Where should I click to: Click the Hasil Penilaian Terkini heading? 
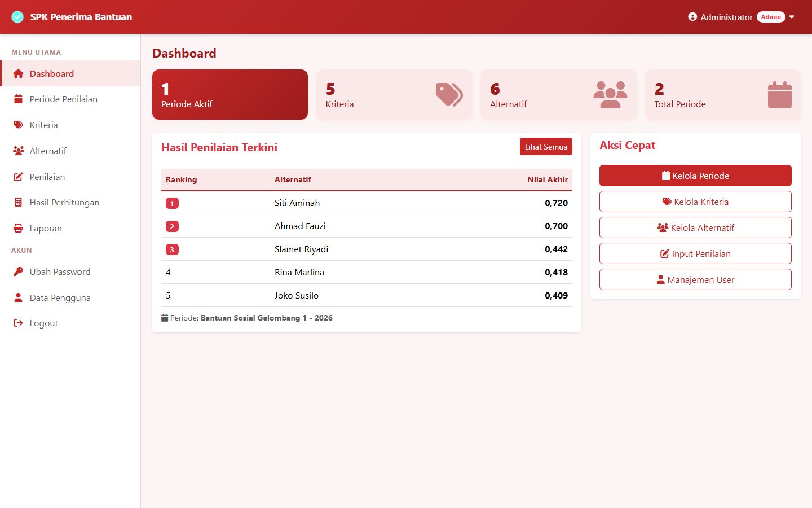[219, 147]
